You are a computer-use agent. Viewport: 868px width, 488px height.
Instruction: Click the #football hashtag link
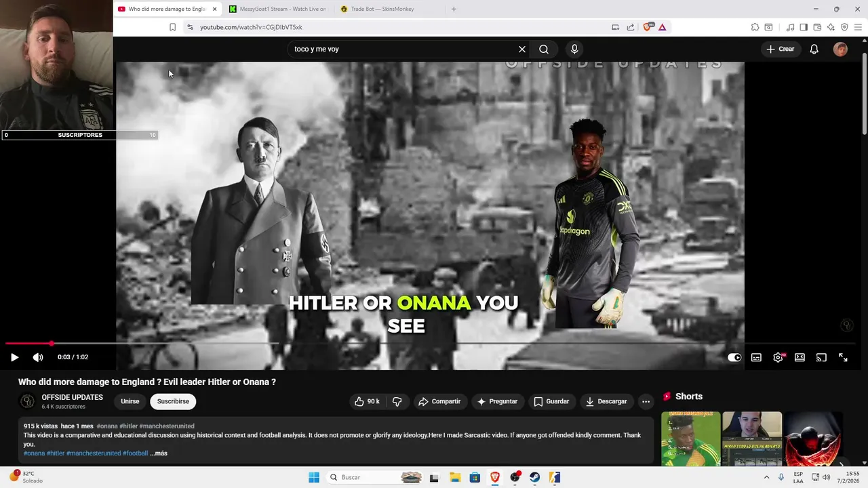135,453
